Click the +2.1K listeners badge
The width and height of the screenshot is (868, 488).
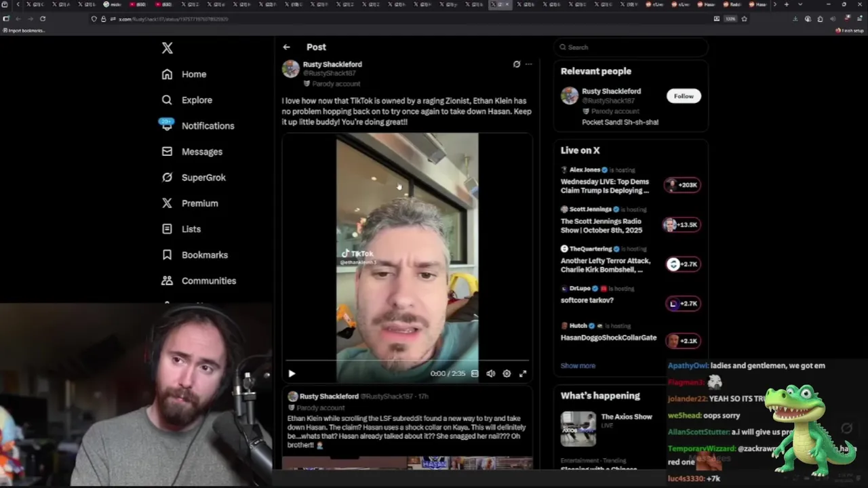coord(682,341)
